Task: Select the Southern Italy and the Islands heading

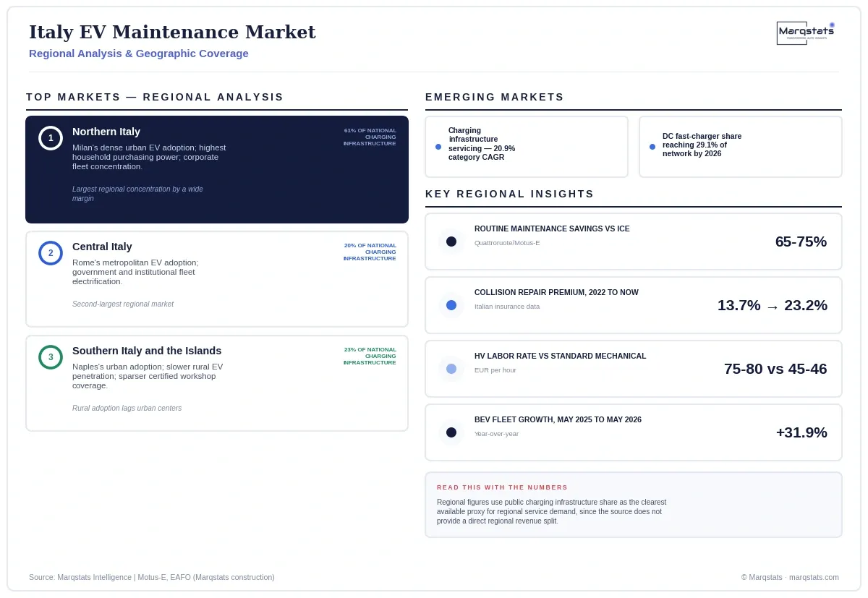Action: click(147, 351)
